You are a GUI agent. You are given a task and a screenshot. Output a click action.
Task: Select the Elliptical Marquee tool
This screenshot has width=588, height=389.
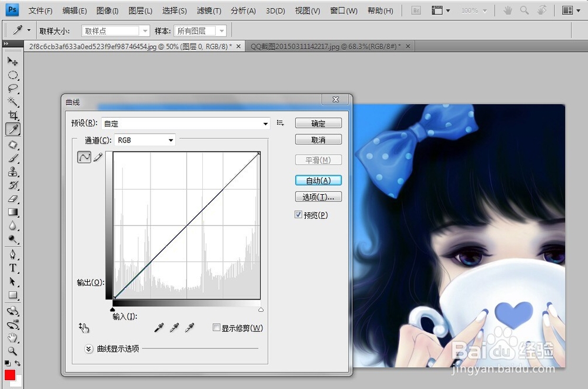coord(13,75)
